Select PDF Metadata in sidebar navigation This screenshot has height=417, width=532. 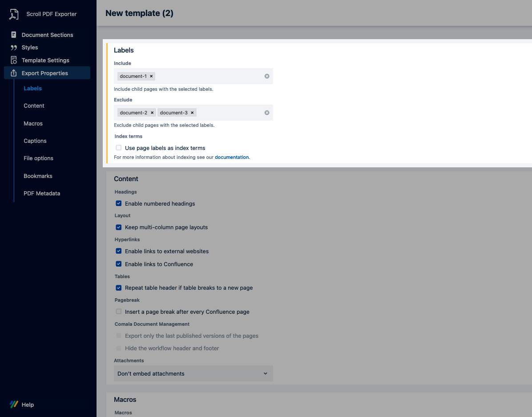click(42, 193)
